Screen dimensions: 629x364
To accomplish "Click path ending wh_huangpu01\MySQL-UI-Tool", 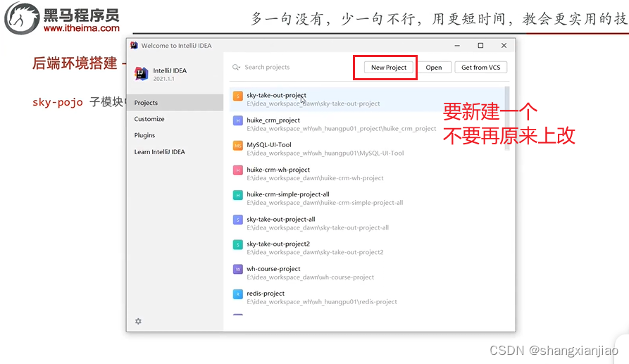I will pos(325,153).
